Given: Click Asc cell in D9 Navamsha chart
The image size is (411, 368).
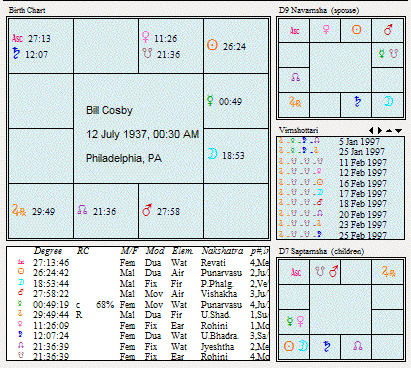Looking at the screenshot, I should click(x=294, y=30).
